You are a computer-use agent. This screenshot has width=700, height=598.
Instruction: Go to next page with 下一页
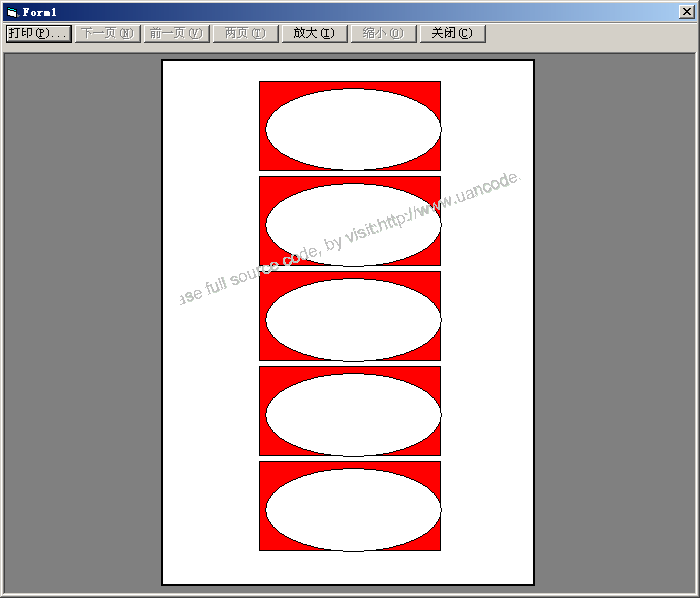click(106, 33)
